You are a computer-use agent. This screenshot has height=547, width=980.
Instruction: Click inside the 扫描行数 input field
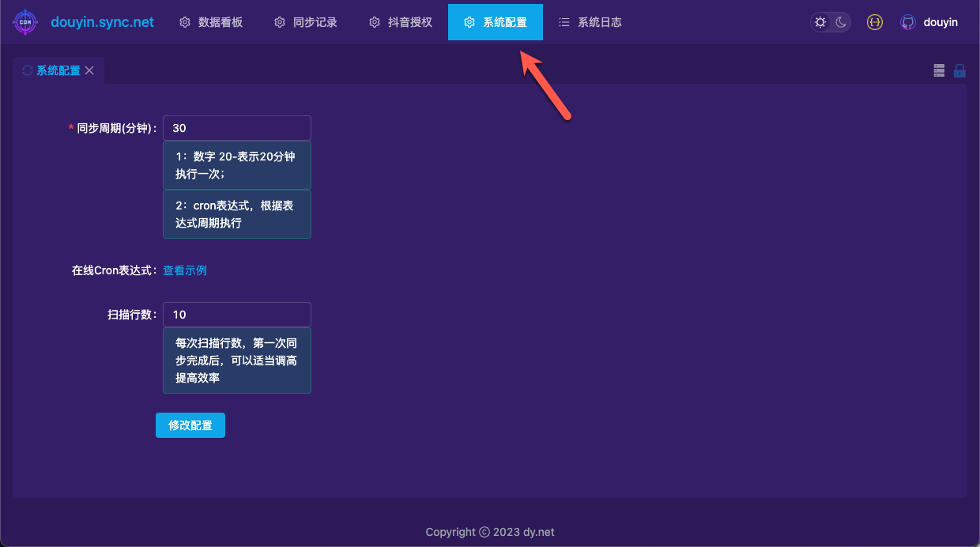tap(236, 314)
